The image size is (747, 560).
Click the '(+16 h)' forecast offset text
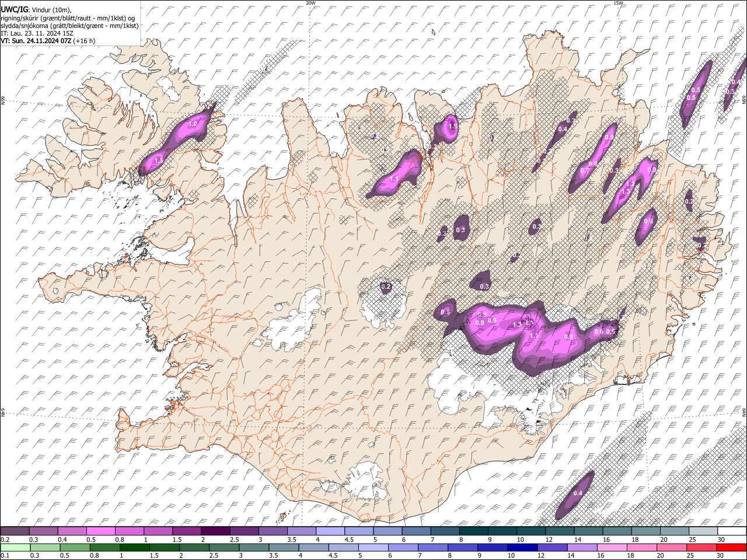point(85,41)
